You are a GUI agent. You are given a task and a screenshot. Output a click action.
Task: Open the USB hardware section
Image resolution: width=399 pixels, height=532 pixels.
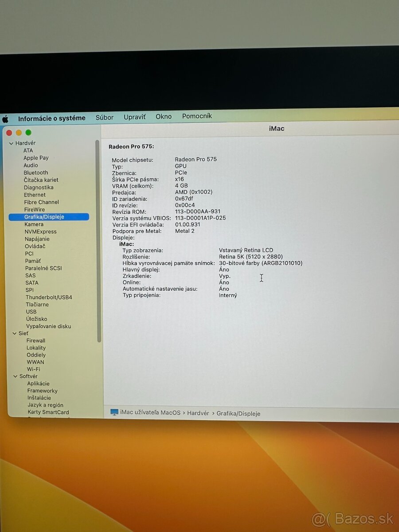[x=31, y=312]
